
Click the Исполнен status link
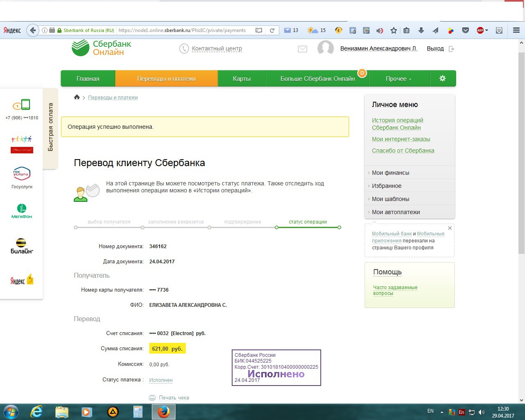click(161, 380)
